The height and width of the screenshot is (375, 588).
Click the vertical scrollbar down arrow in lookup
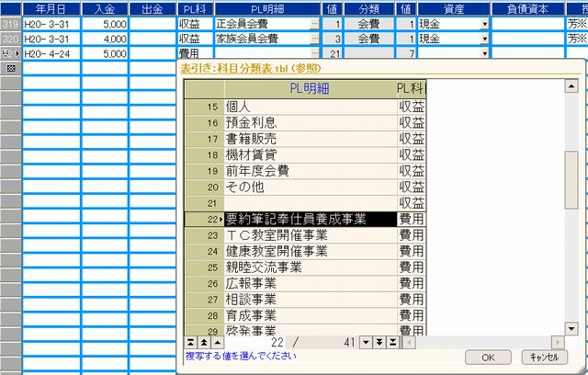[x=571, y=330]
